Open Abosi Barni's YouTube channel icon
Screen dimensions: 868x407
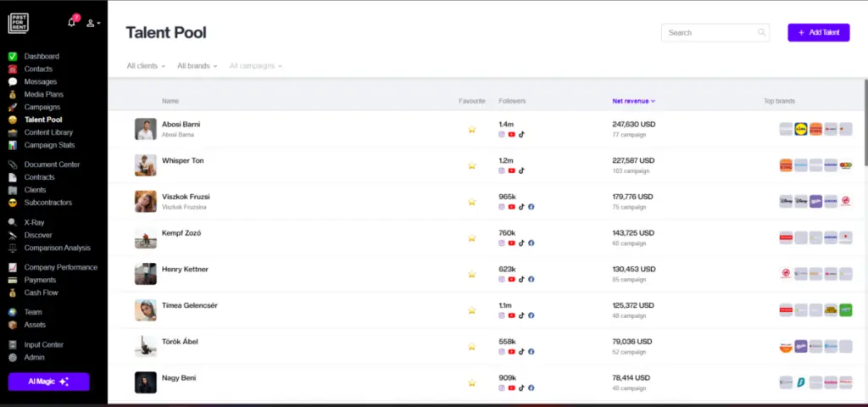511,134
